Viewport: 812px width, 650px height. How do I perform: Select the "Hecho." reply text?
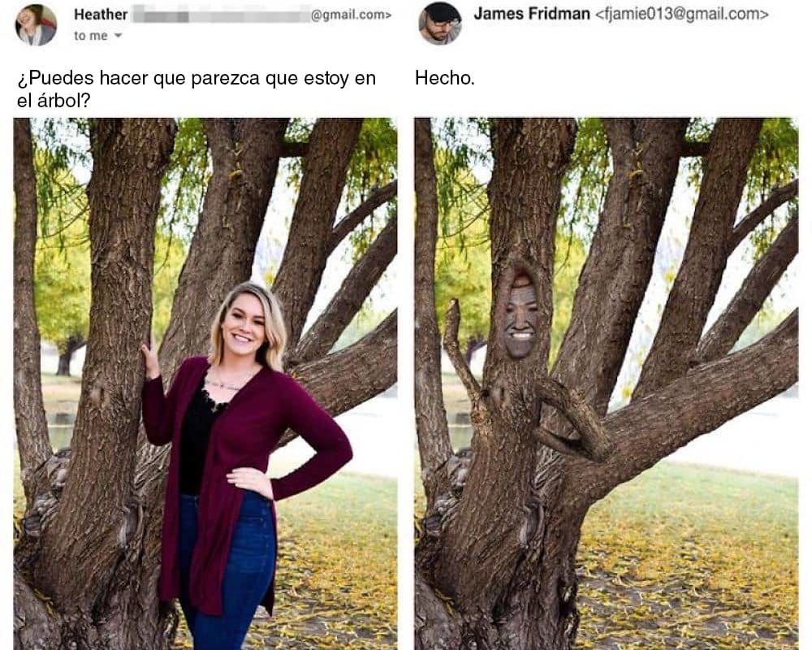(x=445, y=78)
